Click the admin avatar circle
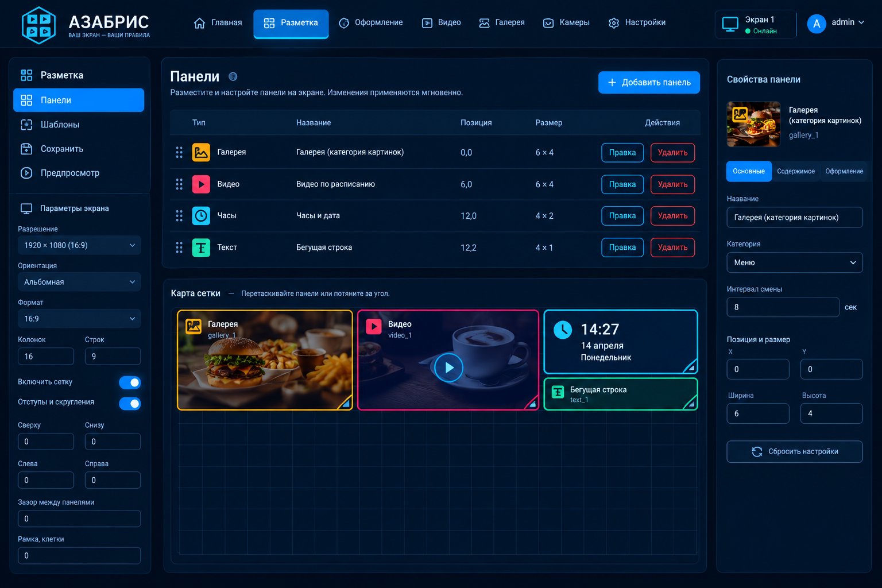882x588 pixels. (x=817, y=24)
